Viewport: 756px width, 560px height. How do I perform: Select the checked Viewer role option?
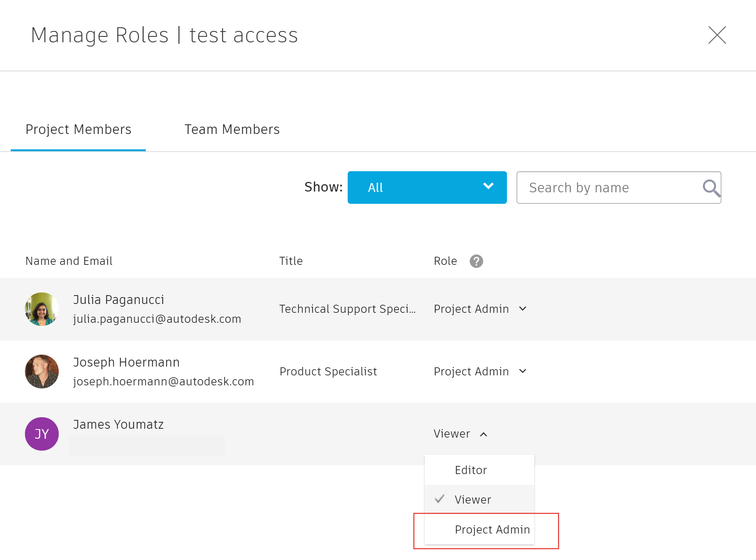[x=473, y=500]
